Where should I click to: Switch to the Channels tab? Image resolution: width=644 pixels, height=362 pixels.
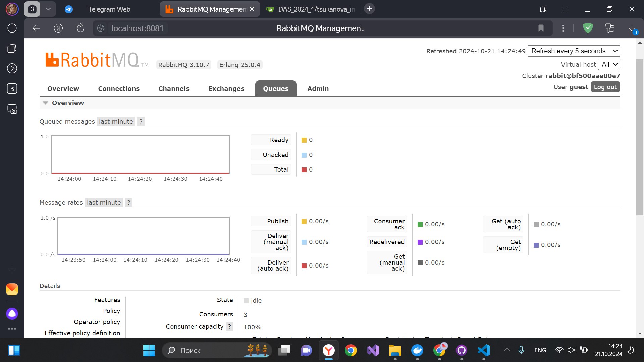click(x=174, y=88)
